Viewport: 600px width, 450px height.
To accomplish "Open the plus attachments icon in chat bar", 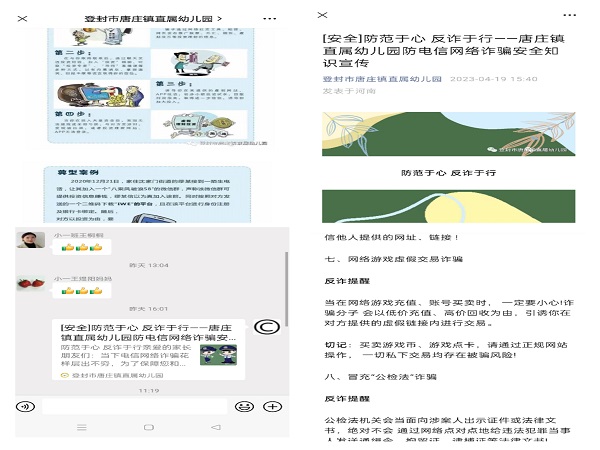I will pos(272,406).
